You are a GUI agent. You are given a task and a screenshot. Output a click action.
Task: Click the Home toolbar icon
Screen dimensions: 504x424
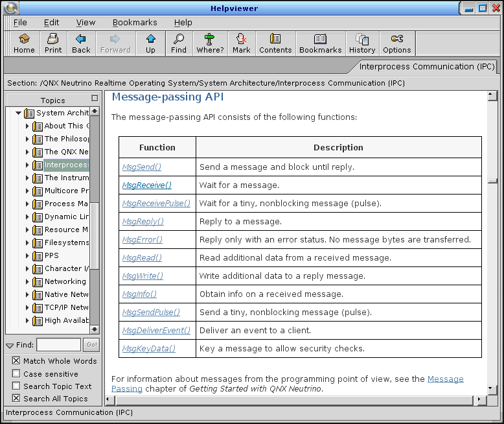(24, 43)
